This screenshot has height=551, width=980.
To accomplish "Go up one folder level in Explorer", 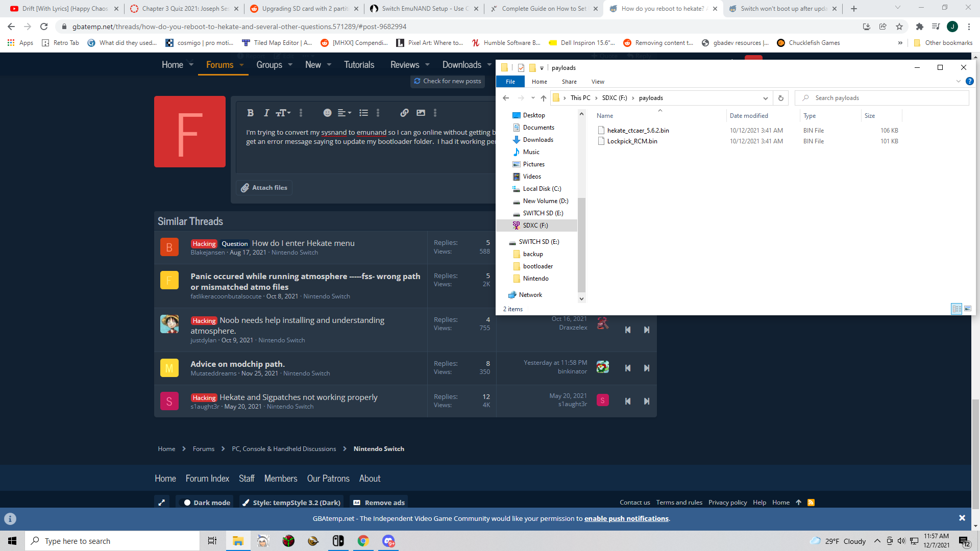I will (x=544, y=98).
